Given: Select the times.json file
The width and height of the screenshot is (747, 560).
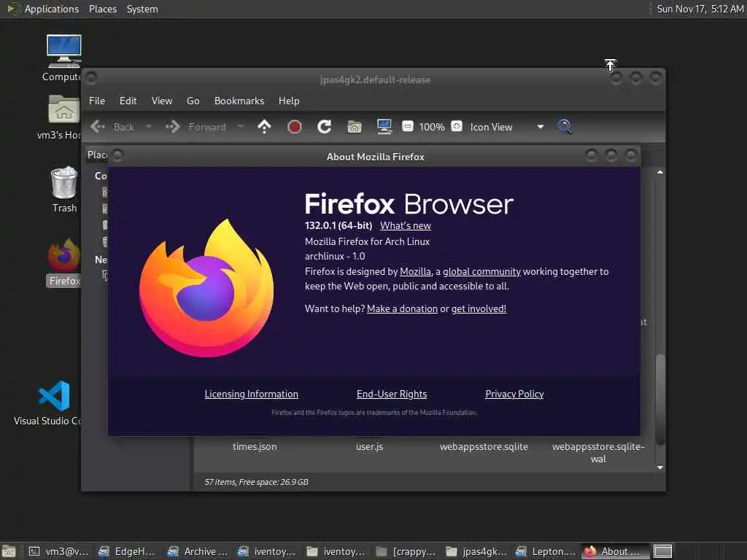Looking at the screenshot, I should click(x=255, y=447).
